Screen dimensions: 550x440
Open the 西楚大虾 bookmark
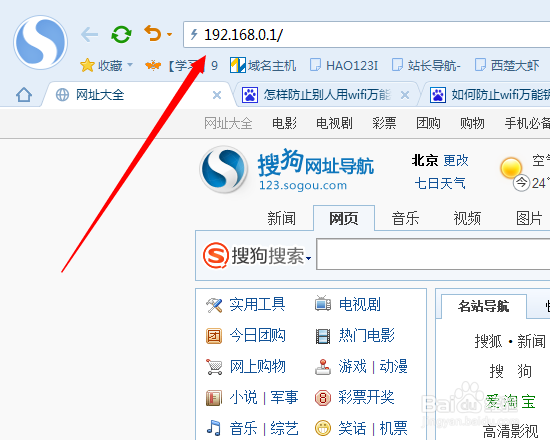pos(507,66)
